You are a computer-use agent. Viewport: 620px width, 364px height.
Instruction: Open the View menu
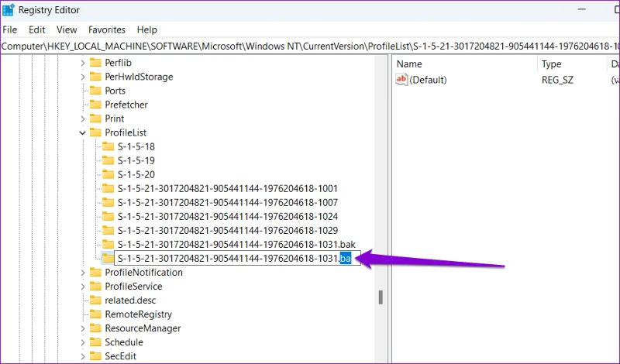67,29
